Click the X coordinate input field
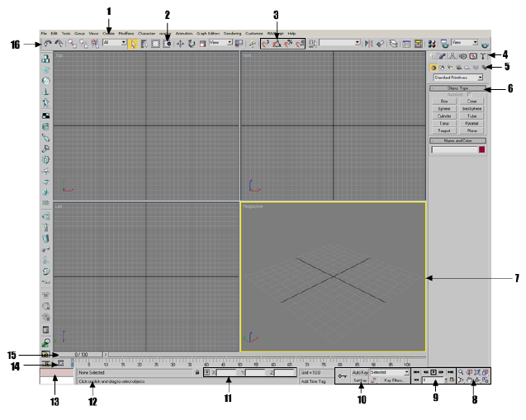 [x=226, y=372]
